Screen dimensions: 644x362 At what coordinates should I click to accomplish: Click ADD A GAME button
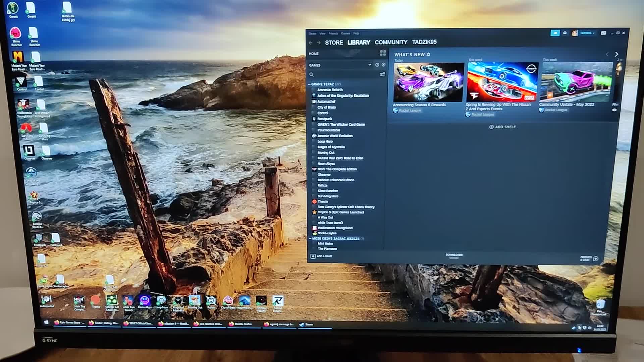click(x=321, y=256)
